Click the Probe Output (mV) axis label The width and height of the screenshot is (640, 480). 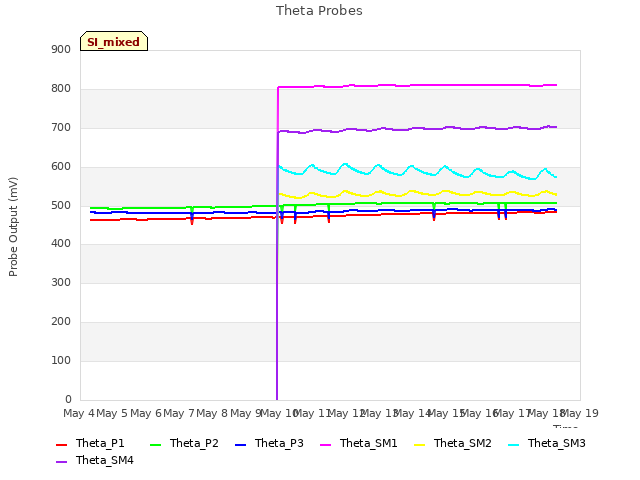(x=13, y=227)
